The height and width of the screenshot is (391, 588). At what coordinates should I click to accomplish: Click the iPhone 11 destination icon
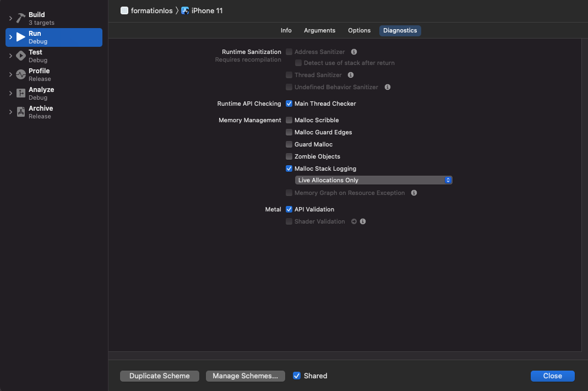coord(185,10)
